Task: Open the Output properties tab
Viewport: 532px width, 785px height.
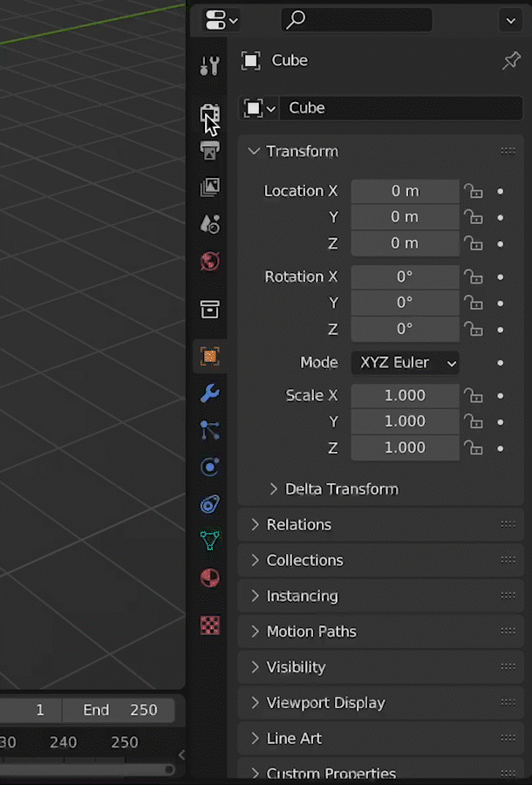Action: pos(209,150)
